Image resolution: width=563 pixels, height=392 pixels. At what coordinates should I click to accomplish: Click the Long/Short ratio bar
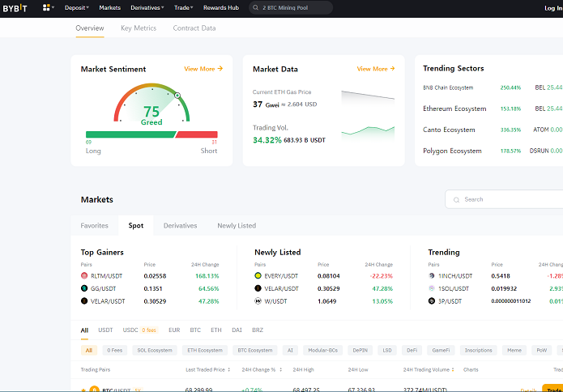(151, 134)
